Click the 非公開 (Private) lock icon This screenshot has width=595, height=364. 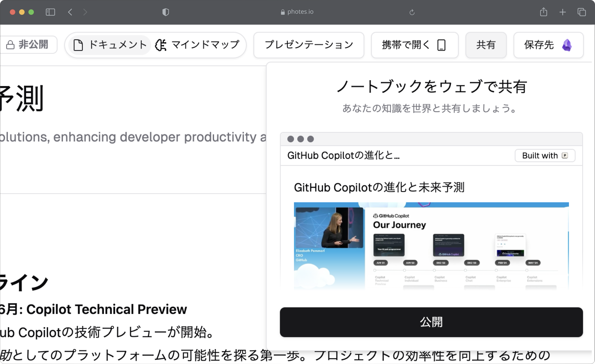pyautogui.click(x=9, y=45)
